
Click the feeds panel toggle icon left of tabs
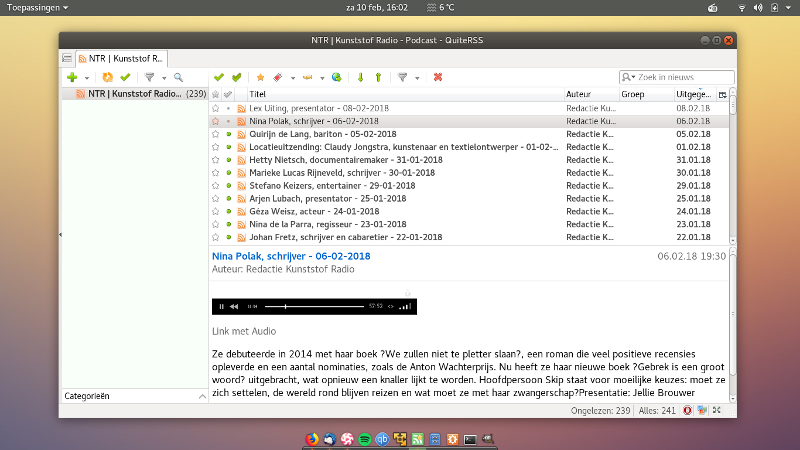click(67, 58)
